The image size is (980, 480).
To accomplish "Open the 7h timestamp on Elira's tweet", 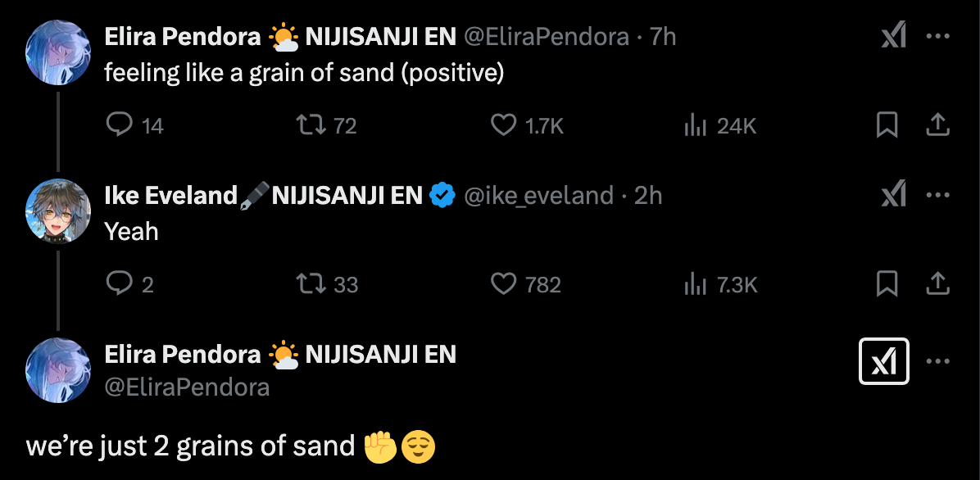I will coord(663,37).
